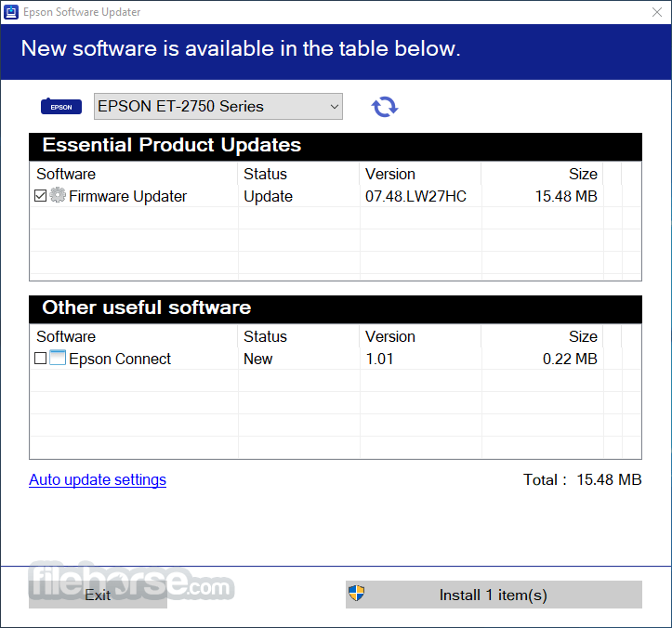This screenshot has width=672, height=628.
Task: Click the Epson Connect window icon
Action: 58,358
